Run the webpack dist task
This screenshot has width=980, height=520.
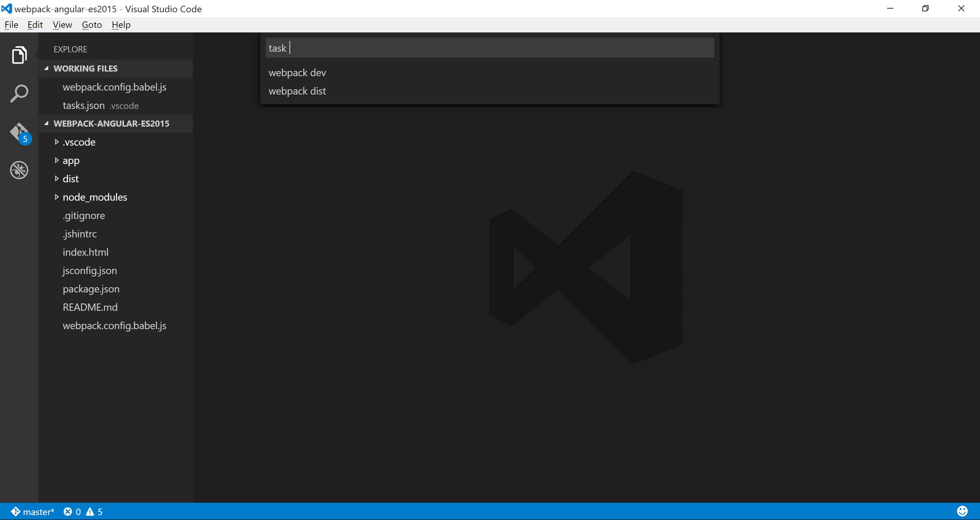click(297, 91)
